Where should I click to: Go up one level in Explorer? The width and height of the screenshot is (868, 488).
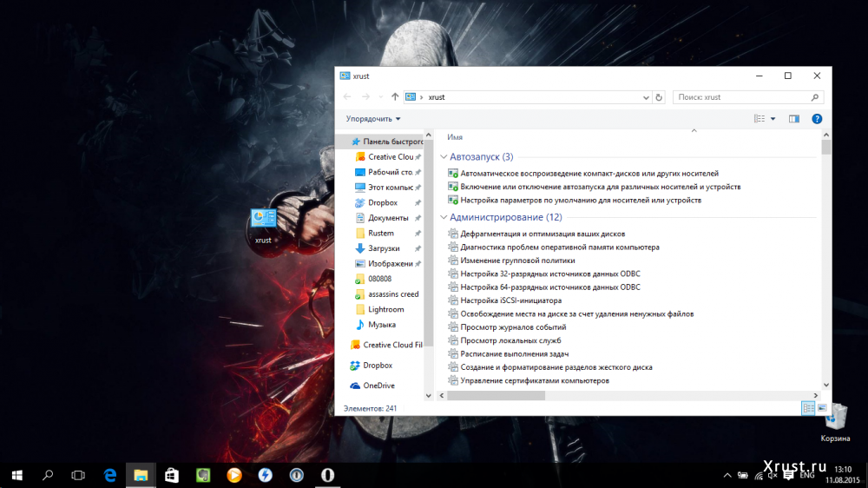click(395, 97)
